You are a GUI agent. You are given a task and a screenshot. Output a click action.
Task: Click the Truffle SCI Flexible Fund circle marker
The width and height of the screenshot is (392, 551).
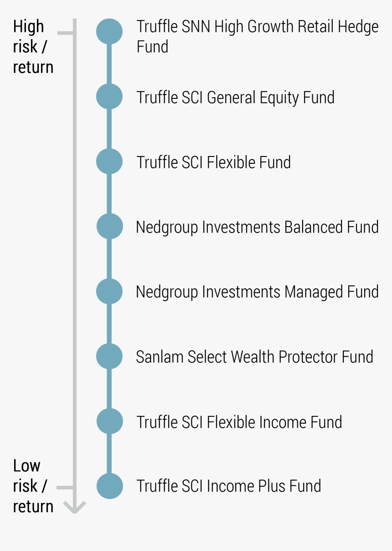[109, 161]
